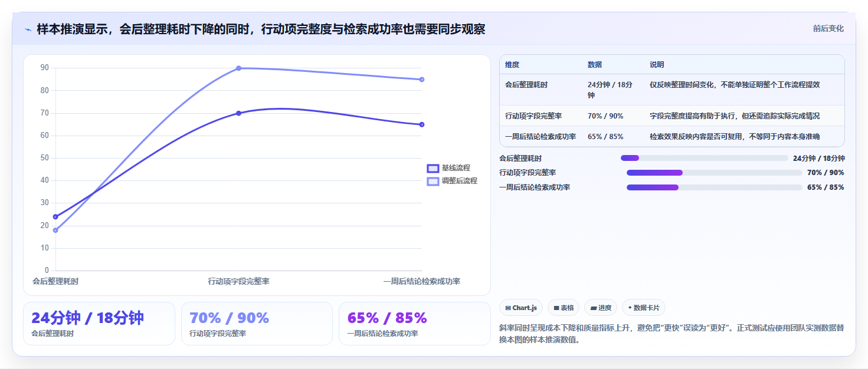868x369 pixels.
Task: Click the note starting 字段完整度提高有助于执行
Action: tap(735, 116)
